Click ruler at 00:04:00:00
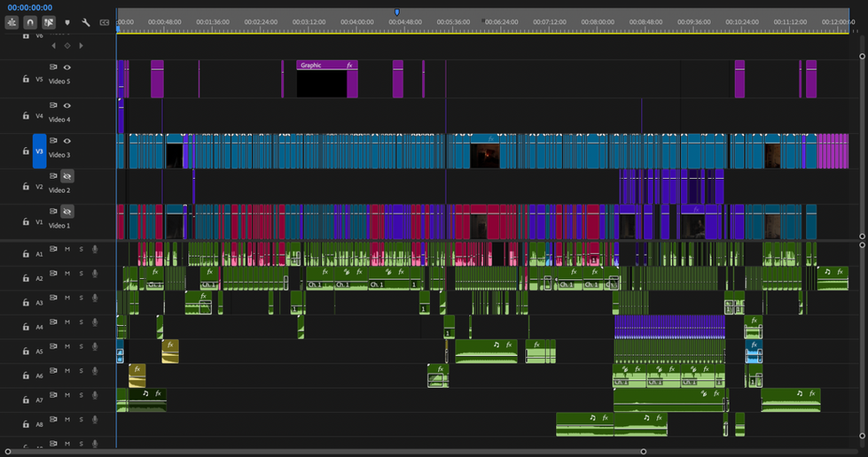This screenshot has height=457, width=868. pos(357,22)
